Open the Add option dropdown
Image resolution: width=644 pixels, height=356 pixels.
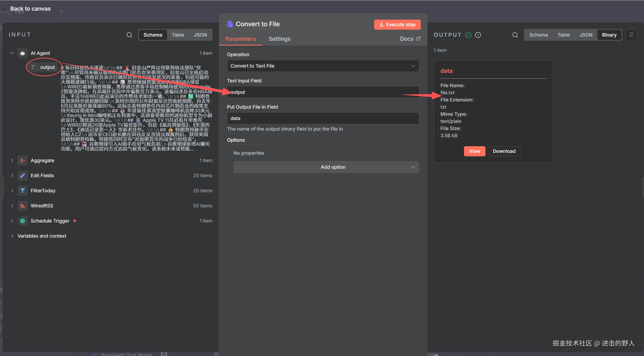(326, 167)
